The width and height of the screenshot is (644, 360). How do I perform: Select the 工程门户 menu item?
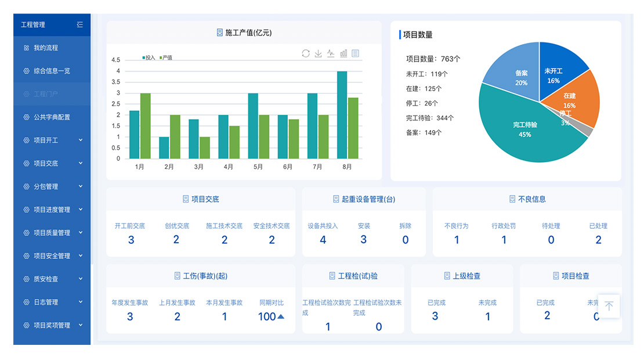[46, 94]
